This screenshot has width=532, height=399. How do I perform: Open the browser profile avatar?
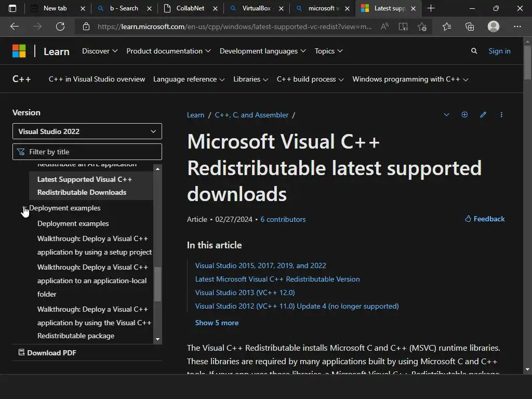pyautogui.click(x=494, y=26)
